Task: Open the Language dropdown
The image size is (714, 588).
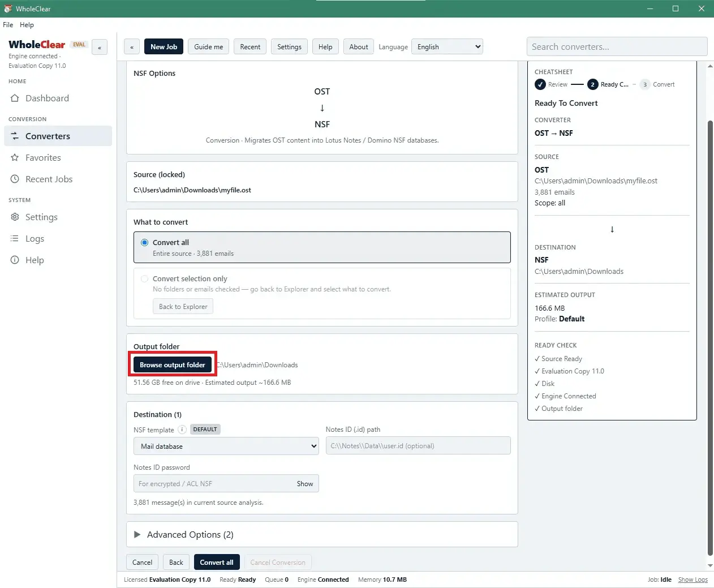Action: tap(447, 47)
